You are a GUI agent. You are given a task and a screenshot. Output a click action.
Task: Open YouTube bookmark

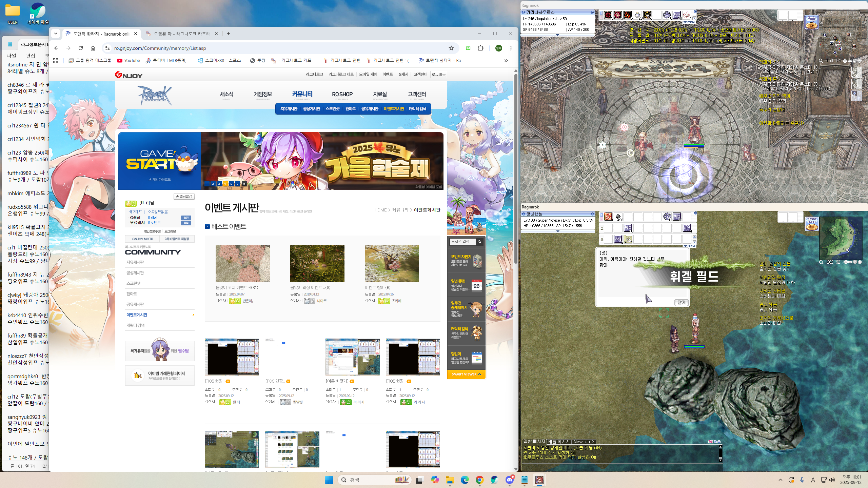(x=128, y=60)
